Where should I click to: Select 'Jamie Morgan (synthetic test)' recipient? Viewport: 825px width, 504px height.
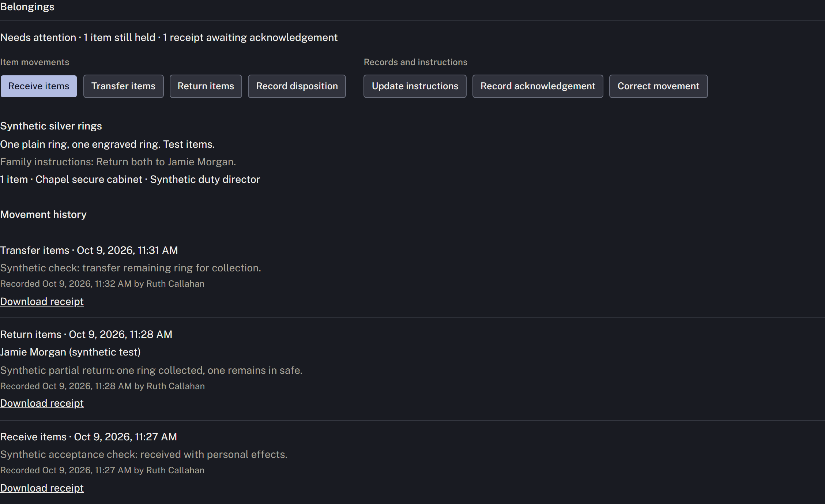(70, 352)
